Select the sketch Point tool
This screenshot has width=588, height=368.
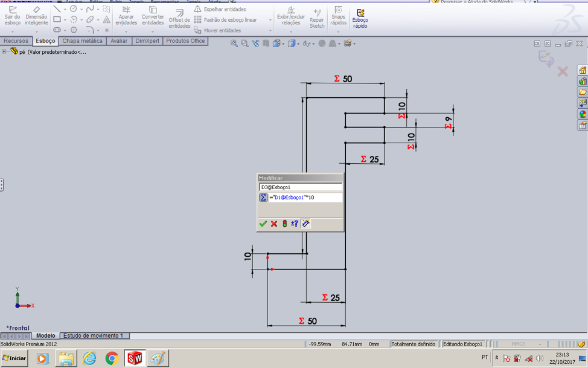click(x=107, y=30)
